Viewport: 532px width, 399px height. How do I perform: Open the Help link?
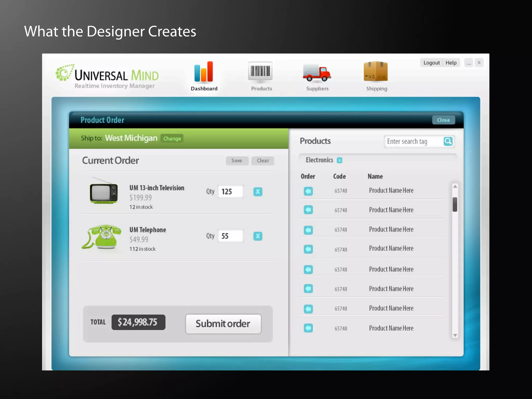coord(451,63)
